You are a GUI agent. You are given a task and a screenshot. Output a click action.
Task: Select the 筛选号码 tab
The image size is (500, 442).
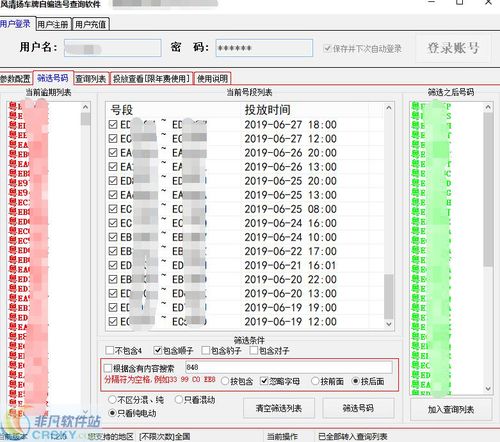53,78
